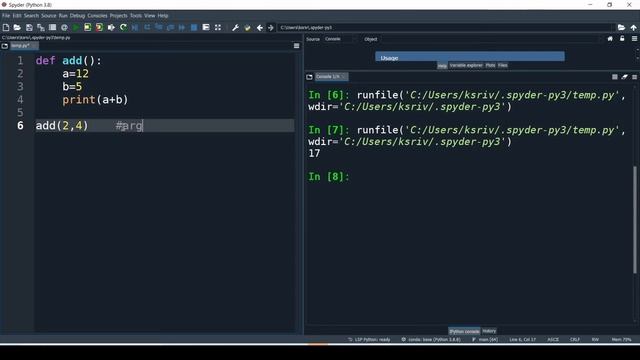
Task: Open the PYTHONPATH manager
Action: 247,27
